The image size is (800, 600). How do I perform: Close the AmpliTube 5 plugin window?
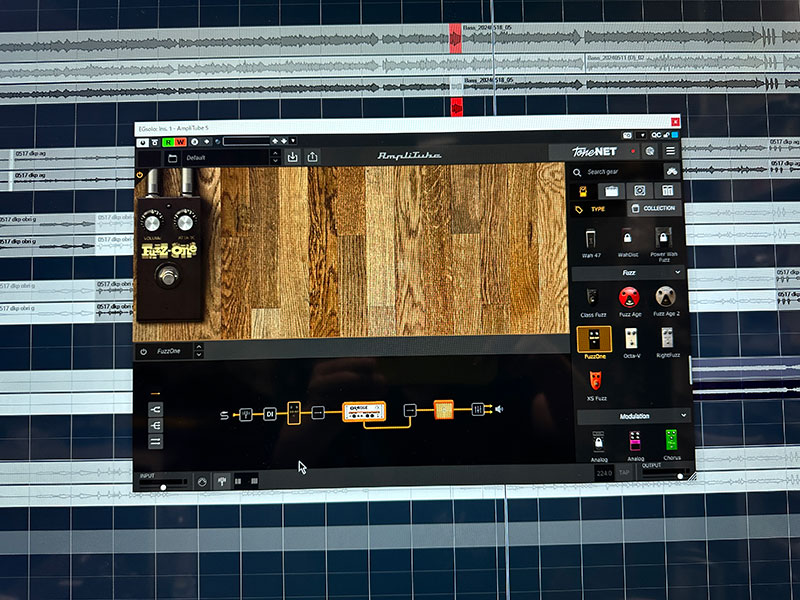pyautogui.click(x=675, y=121)
